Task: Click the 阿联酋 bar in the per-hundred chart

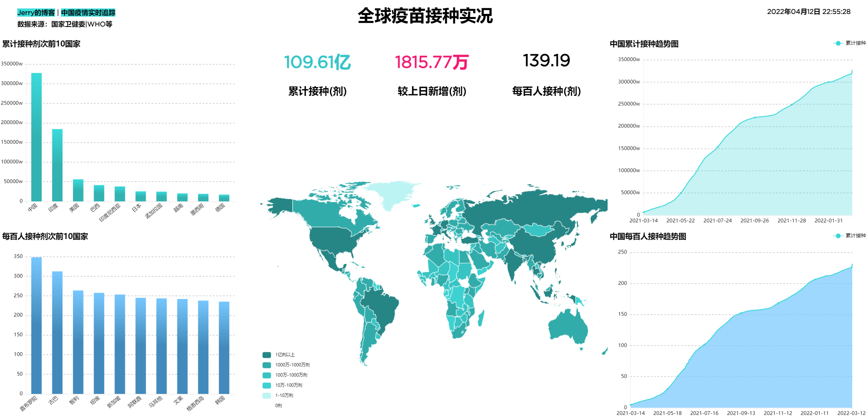Action: pyautogui.click(x=141, y=346)
